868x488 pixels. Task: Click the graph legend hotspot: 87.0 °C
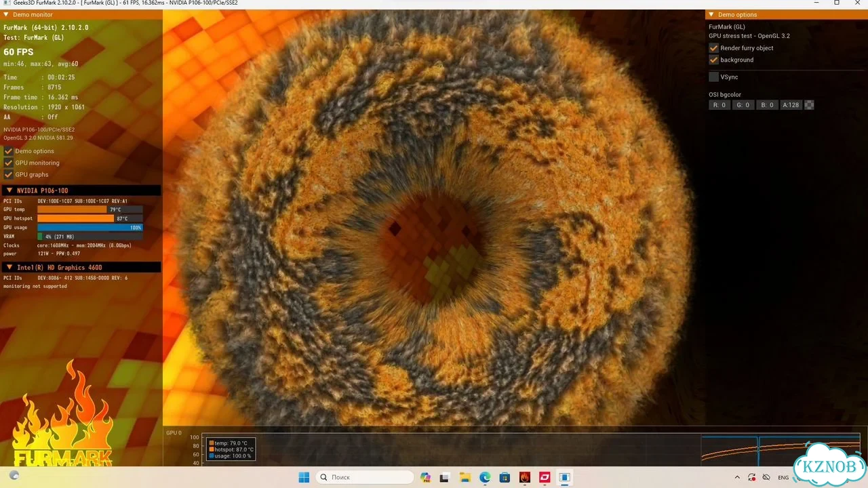pos(231,449)
